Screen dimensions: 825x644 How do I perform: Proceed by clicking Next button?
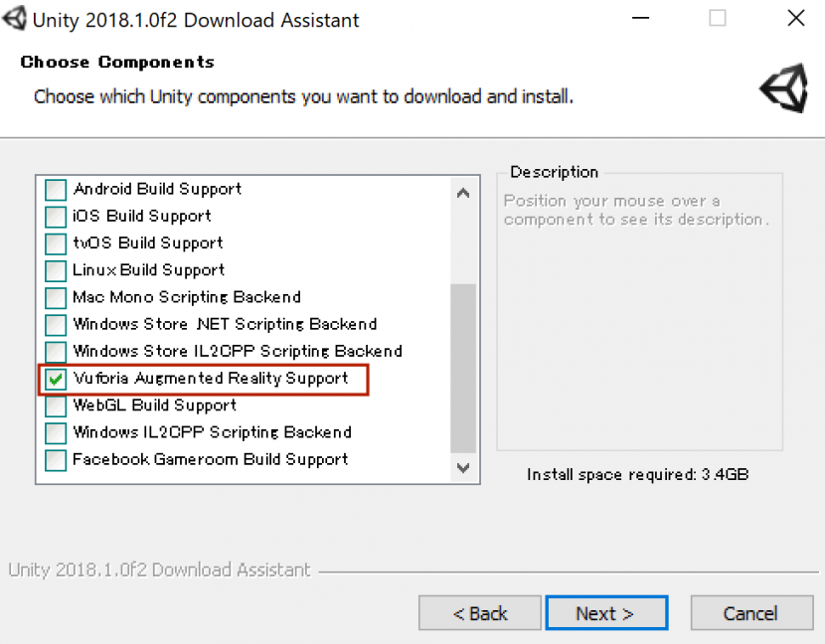point(606,613)
